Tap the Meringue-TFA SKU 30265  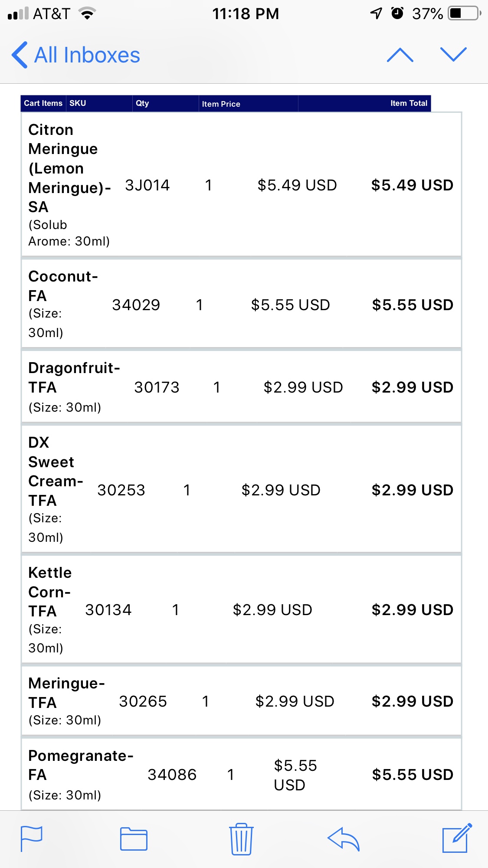tap(143, 701)
